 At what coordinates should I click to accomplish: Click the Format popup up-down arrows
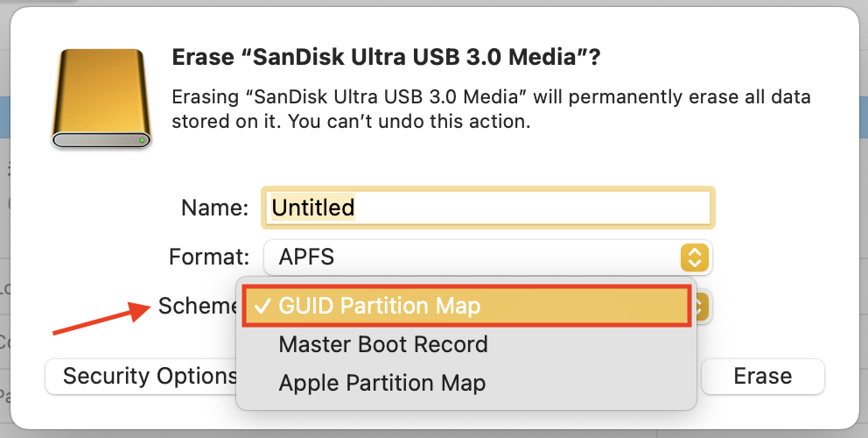pyautogui.click(x=693, y=258)
